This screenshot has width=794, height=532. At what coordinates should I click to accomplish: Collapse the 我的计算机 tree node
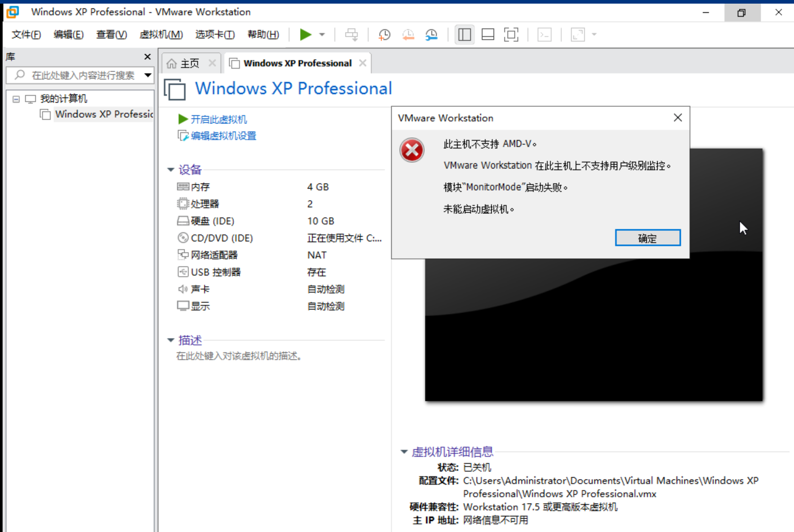click(16, 99)
